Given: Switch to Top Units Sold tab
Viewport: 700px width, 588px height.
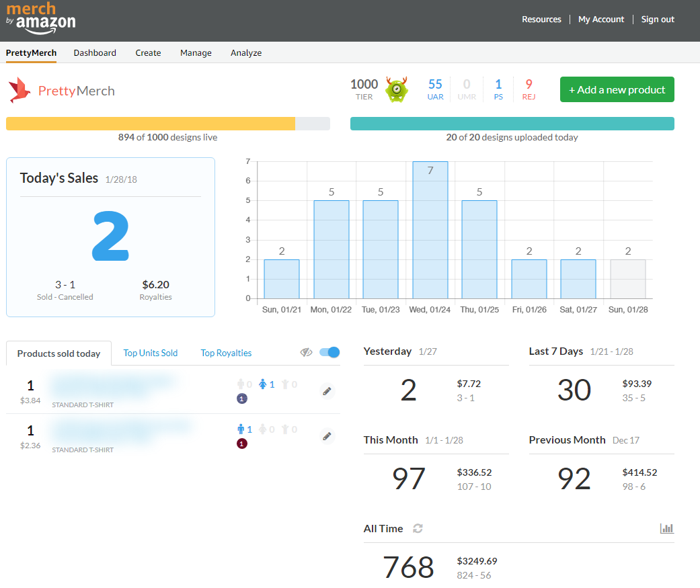Looking at the screenshot, I should point(151,353).
